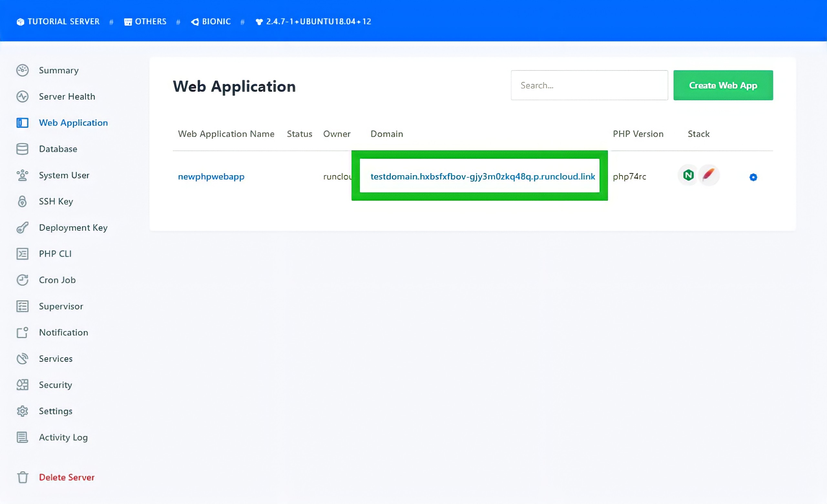The width and height of the screenshot is (827, 504).
Task: Open Deployment Key page
Action: pos(73,227)
